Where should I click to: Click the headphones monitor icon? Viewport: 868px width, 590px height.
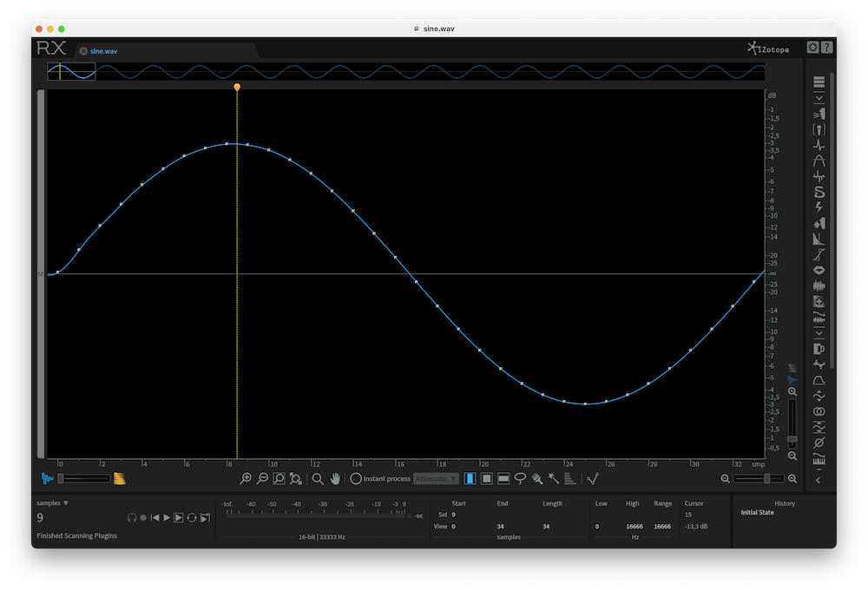click(x=132, y=518)
